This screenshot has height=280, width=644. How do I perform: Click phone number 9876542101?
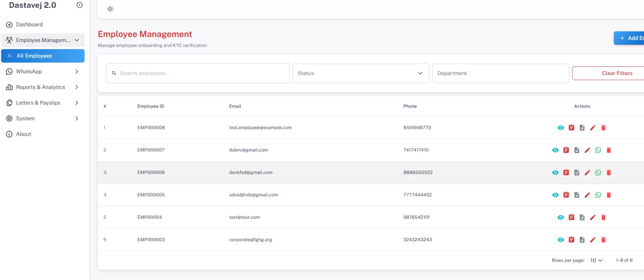pyautogui.click(x=417, y=217)
